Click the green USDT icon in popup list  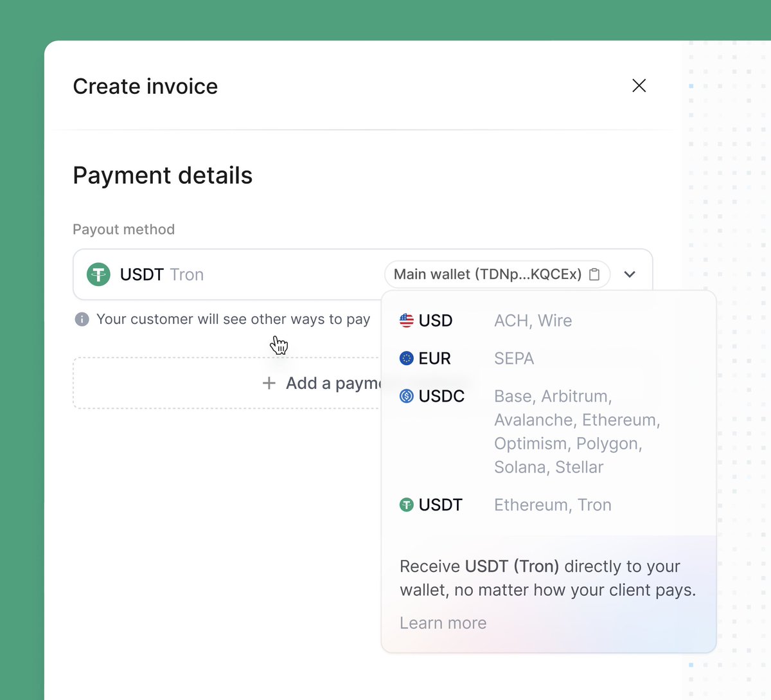pyautogui.click(x=407, y=505)
